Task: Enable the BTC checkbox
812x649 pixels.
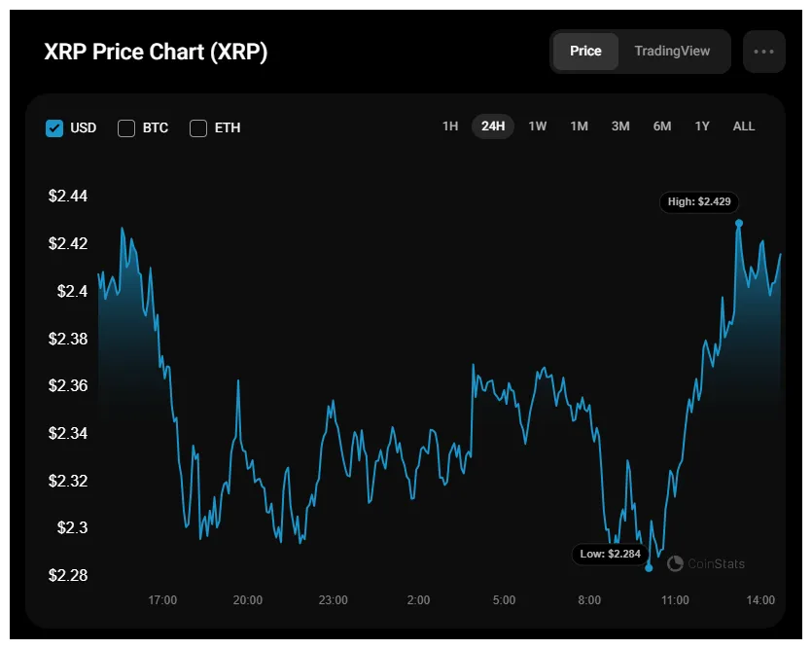Action: 126,127
